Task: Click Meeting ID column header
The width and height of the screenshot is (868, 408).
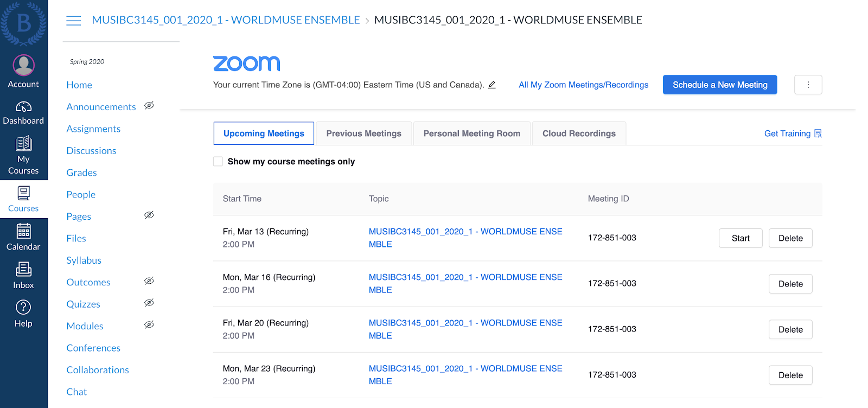Action: click(608, 199)
